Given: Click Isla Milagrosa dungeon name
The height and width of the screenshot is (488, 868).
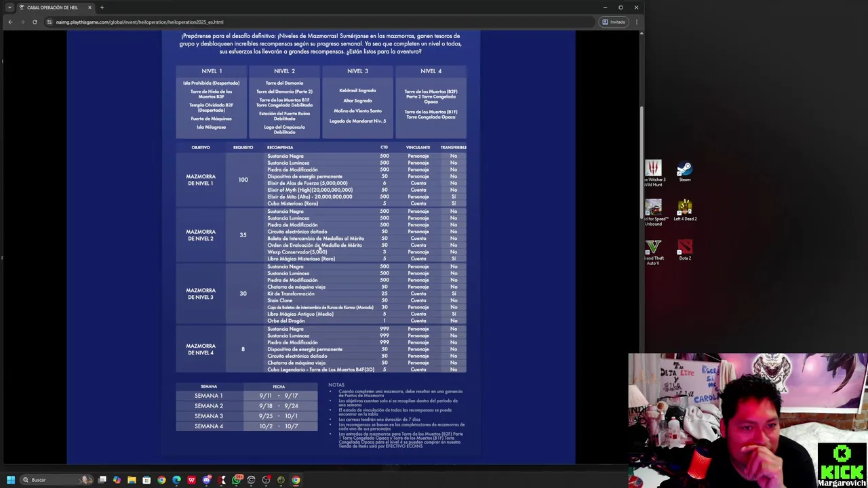Looking at the screenshot, I should (212, 127).
